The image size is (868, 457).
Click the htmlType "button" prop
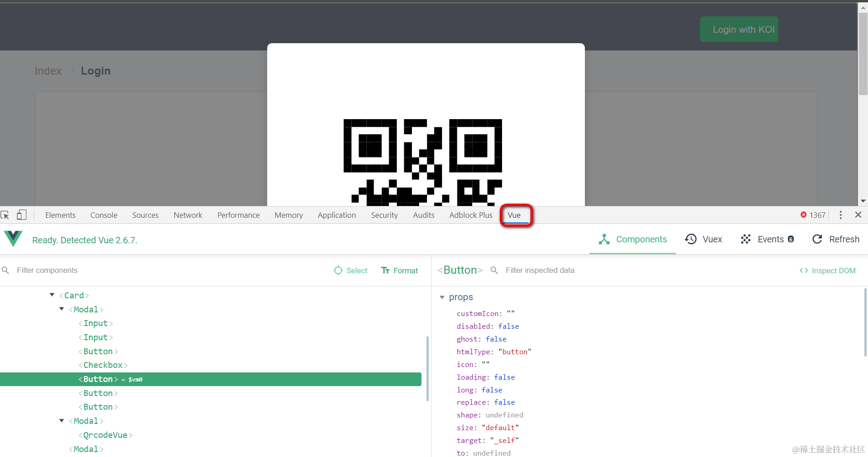tap(494, 352)
